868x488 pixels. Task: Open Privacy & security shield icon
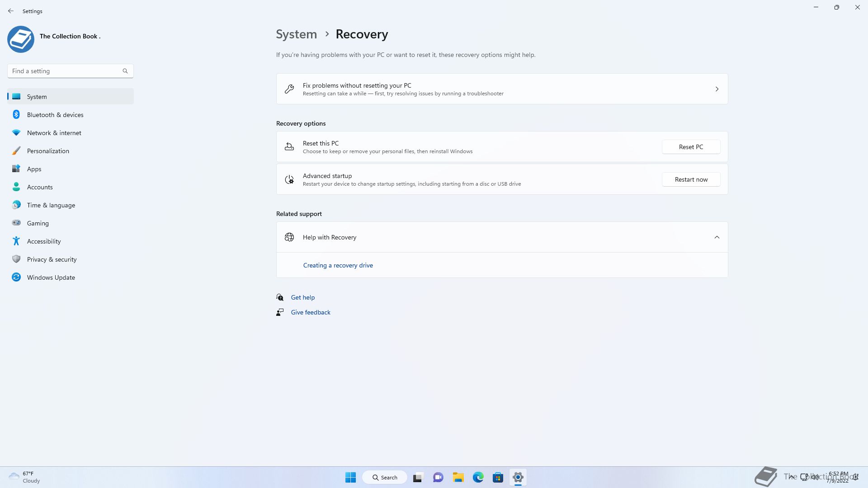16,259
